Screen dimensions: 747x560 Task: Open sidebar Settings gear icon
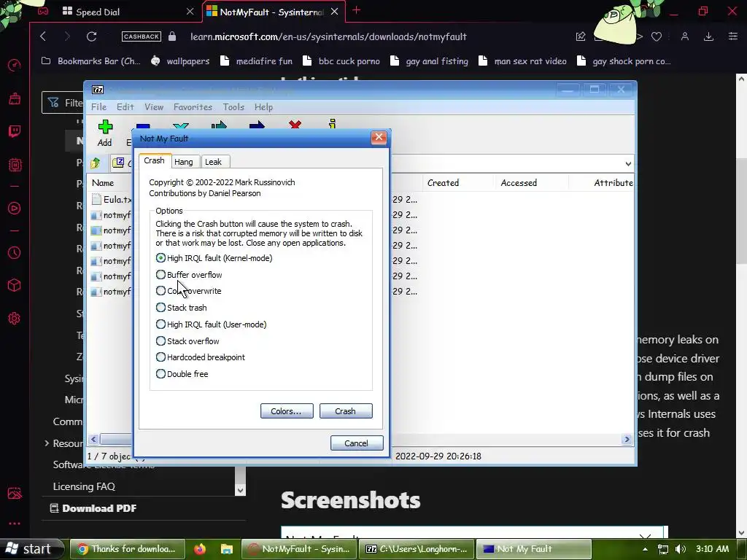pyautogui.click(x=15, y=318)
